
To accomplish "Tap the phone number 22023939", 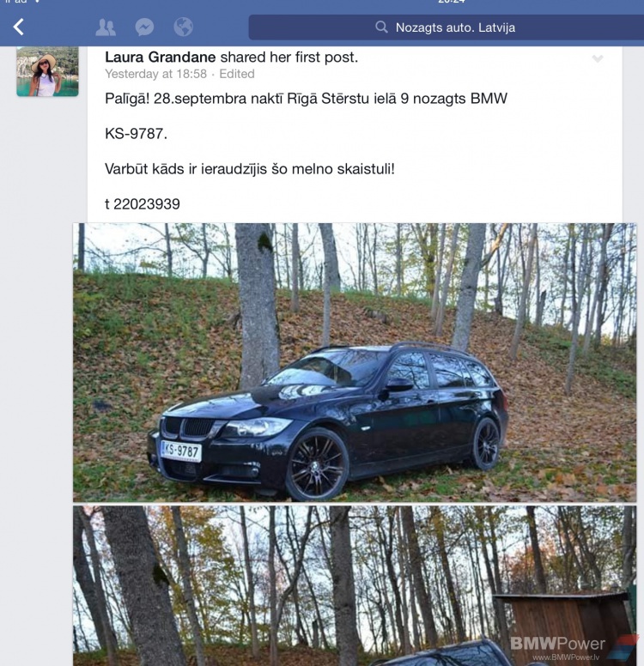I will 147,204.
